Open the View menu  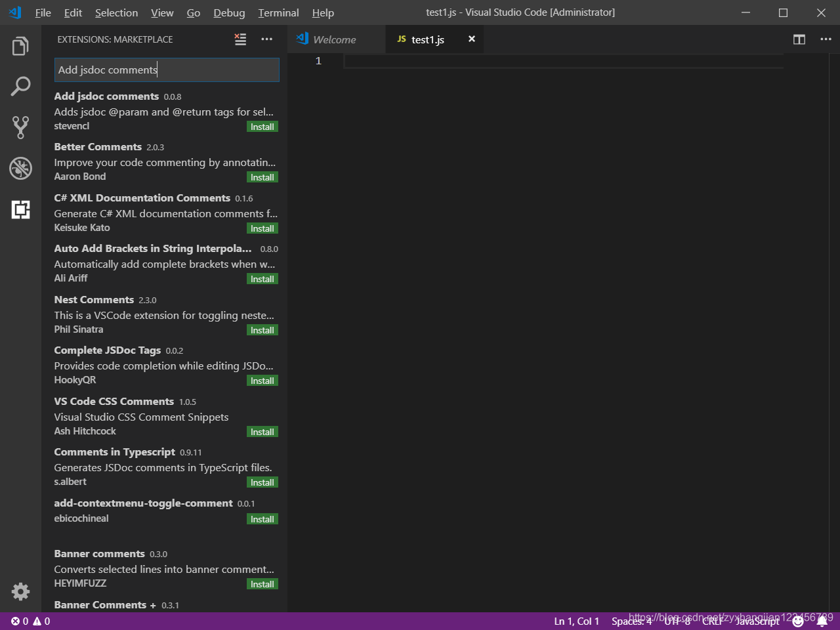[x=162, y=12]
